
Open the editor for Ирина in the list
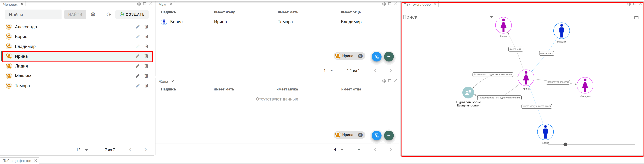(x=138, y=56)
